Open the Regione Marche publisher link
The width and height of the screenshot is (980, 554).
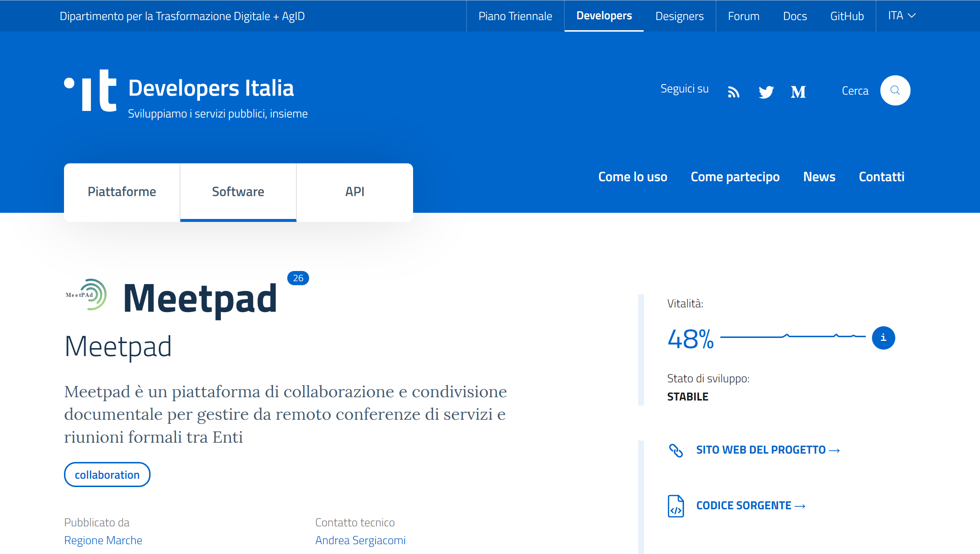(x=103, y=540)
